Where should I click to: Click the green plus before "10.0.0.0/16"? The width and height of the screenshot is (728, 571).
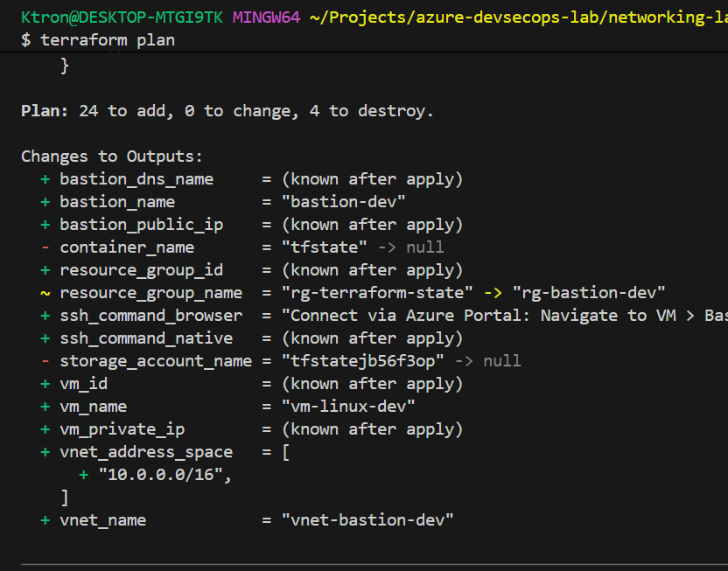(x=84, y=475)
